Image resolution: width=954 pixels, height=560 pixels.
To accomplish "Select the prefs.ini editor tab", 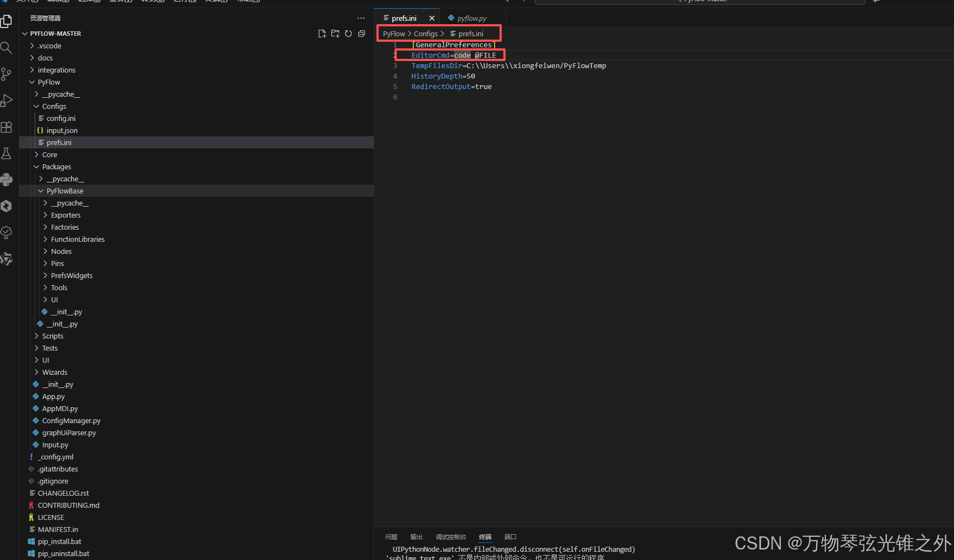I will (404, 18).
